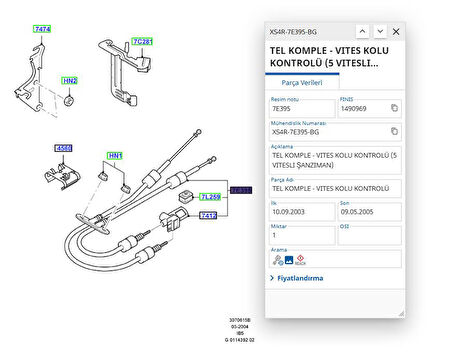Select callout label 7C281
The width and height of the screenshot is (452, 363).
tap(143, 42)
